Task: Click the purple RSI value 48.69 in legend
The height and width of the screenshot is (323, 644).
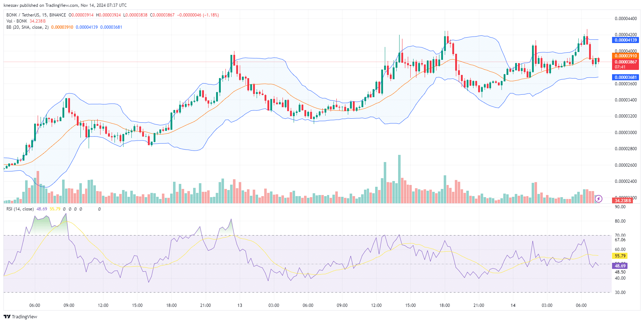Action: (42, 209)
